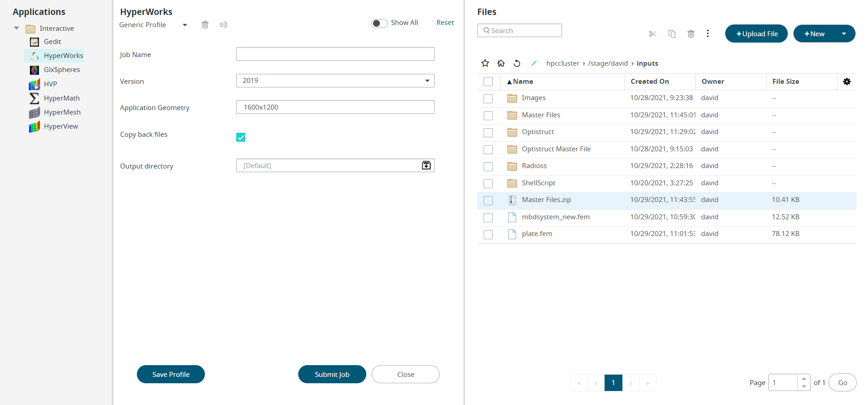Open the Gedit application icon
868x405 pixels.
click(34, 42)
